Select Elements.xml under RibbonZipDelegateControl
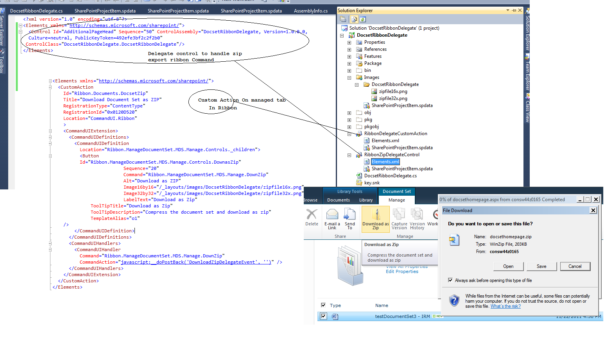The width and height of the screenshot is (604, 364). (385, 162)
